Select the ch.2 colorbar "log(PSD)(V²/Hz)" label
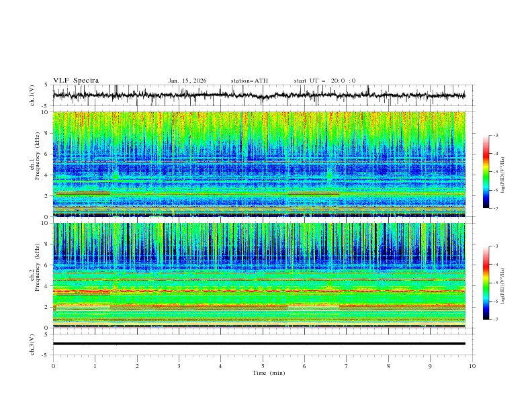This screenshot has width=532, height=411. pos(503,285)
